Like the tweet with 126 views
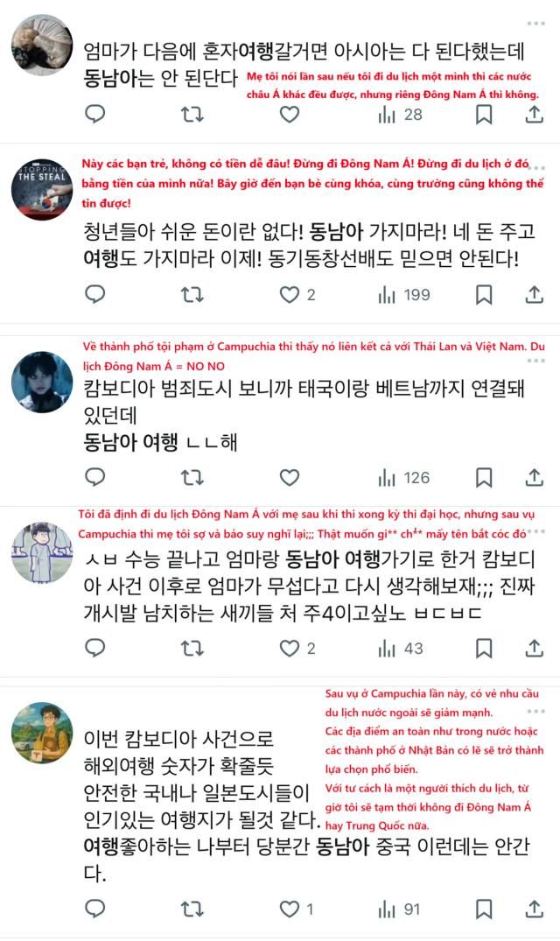Screen dimensions: 560x941 click(x=290, y=477)
